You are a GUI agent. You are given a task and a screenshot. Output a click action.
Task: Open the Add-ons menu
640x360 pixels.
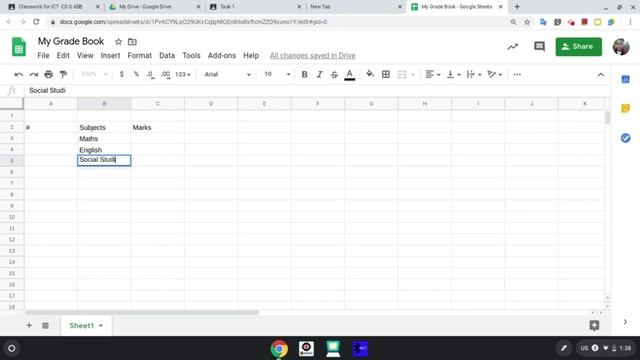(x=222, y=56)
